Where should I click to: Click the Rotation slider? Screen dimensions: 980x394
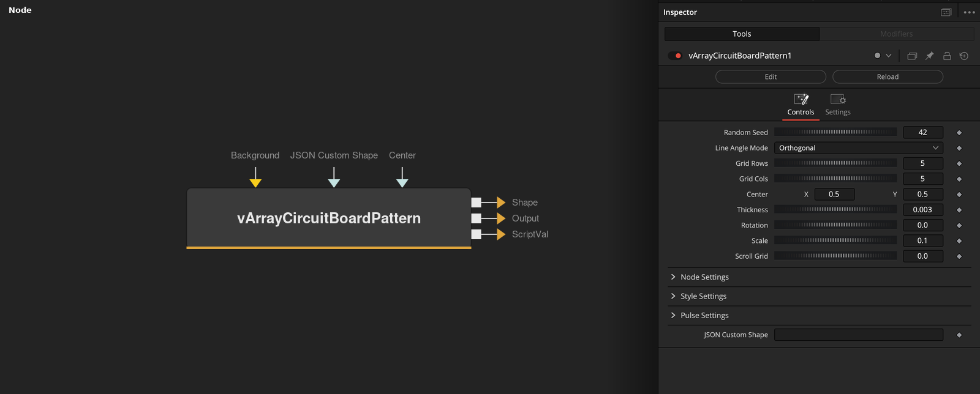pyautogui.click(x=835, y=225)
